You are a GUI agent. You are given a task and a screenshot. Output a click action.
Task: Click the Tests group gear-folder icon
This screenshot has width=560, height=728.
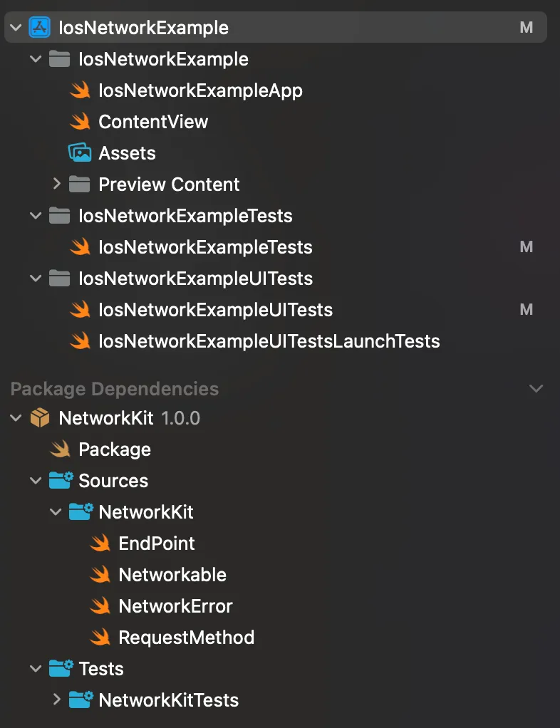point(61,668)
